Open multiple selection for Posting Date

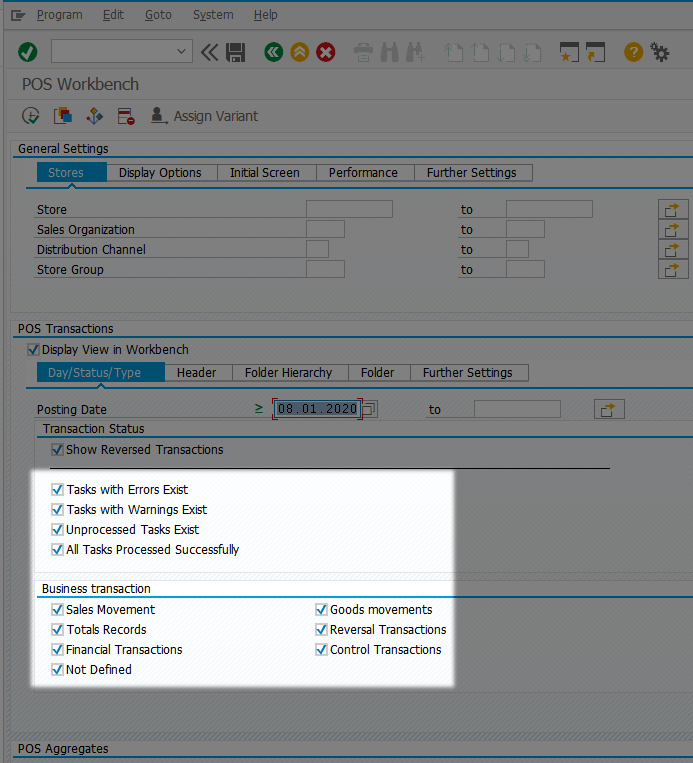609,409
